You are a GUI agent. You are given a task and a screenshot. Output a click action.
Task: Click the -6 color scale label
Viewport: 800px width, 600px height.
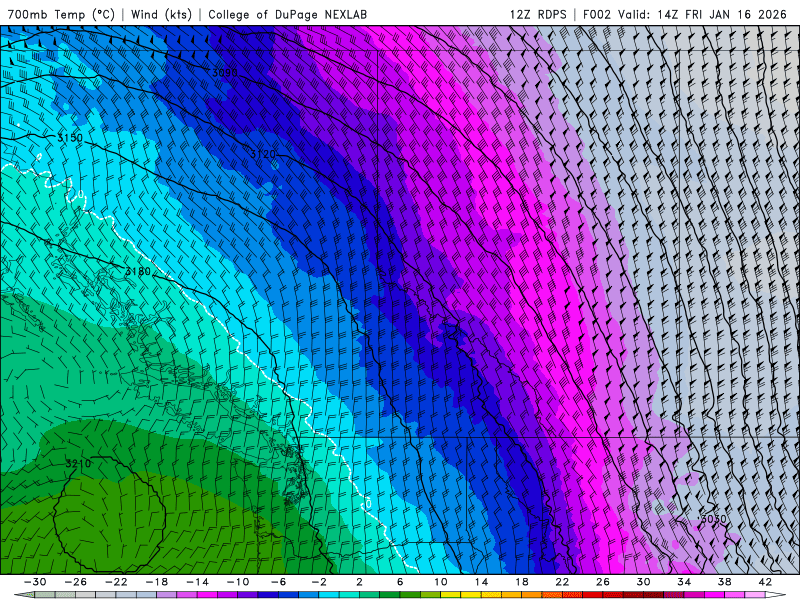pos(279,582)
